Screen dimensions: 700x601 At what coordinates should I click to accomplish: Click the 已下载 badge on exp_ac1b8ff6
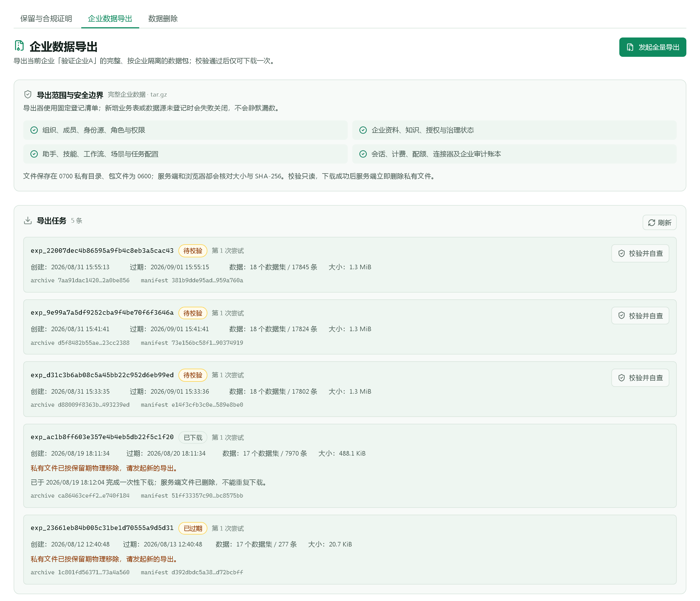pyautogui.click(x=193, y=437)
